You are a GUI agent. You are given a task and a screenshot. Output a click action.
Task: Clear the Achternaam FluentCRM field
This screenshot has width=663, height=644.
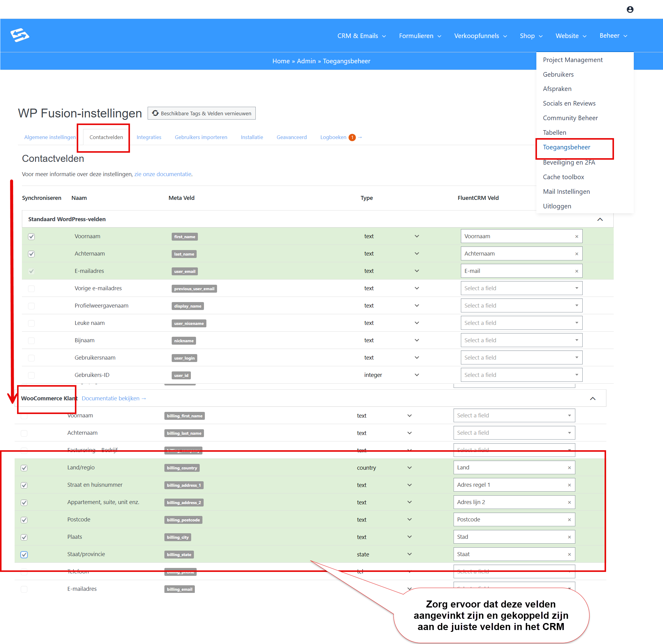click(x=576, y=254)
